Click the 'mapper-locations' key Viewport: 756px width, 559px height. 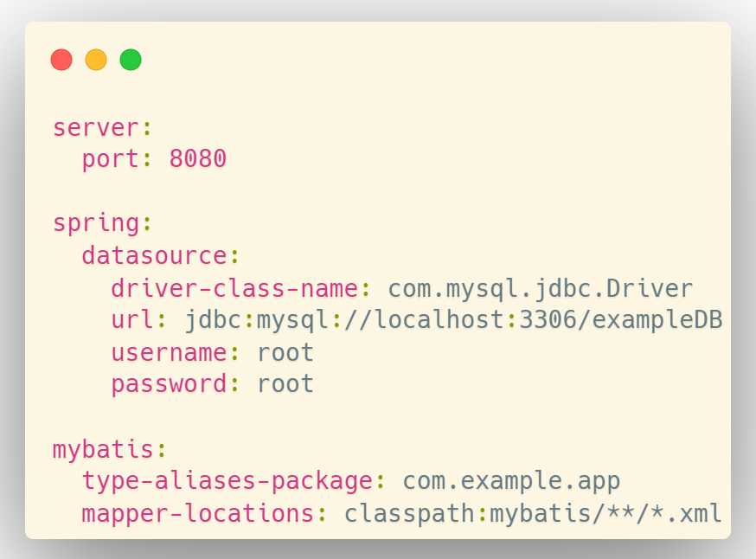tap(198, 514)
